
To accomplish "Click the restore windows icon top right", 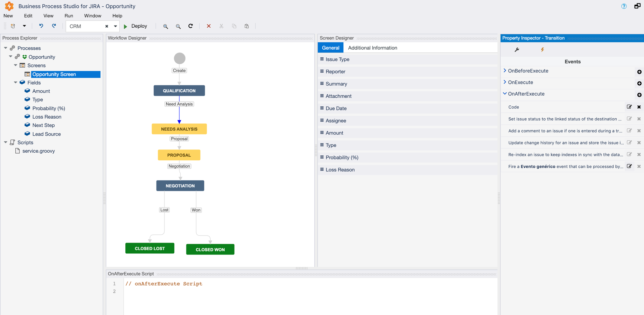I will [x=637, y=6].
